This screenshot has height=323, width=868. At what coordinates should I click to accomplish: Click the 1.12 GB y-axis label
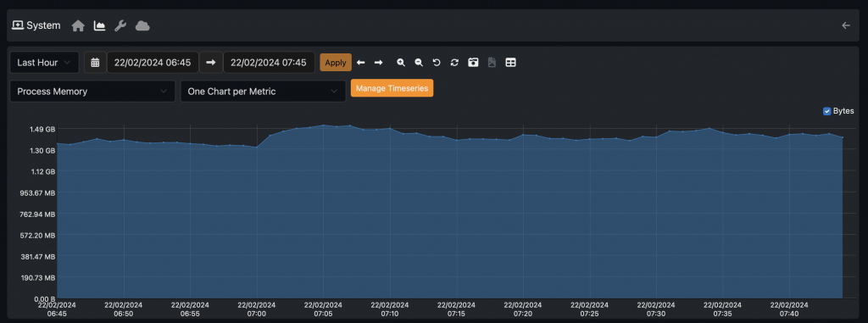(42, 172)
